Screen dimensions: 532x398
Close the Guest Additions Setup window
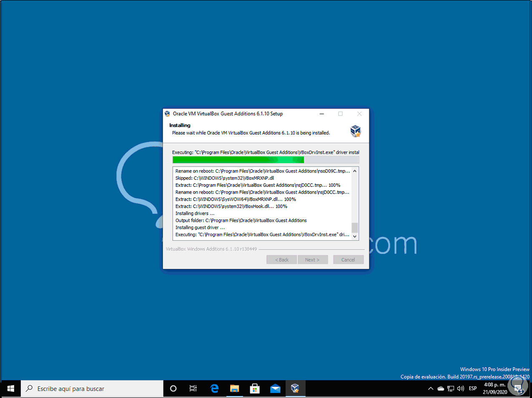pyautogui.click(x=359, y=113)
